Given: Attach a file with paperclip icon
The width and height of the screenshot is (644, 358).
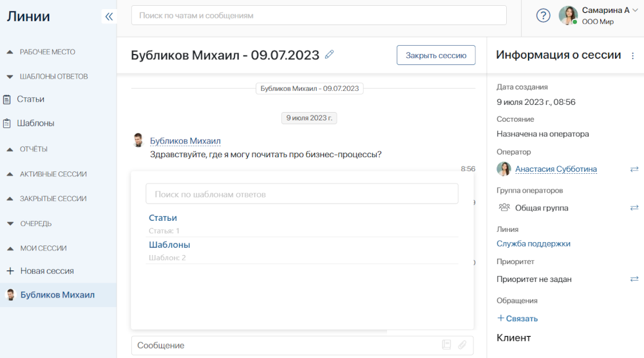Looking at the screenshot, I should tap(462, 345).
